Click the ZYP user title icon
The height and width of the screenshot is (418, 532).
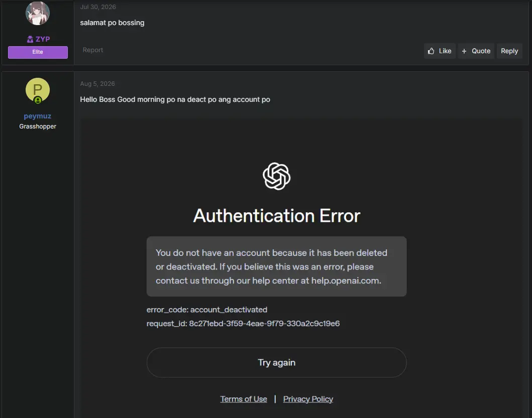click(x=30, y=39)
